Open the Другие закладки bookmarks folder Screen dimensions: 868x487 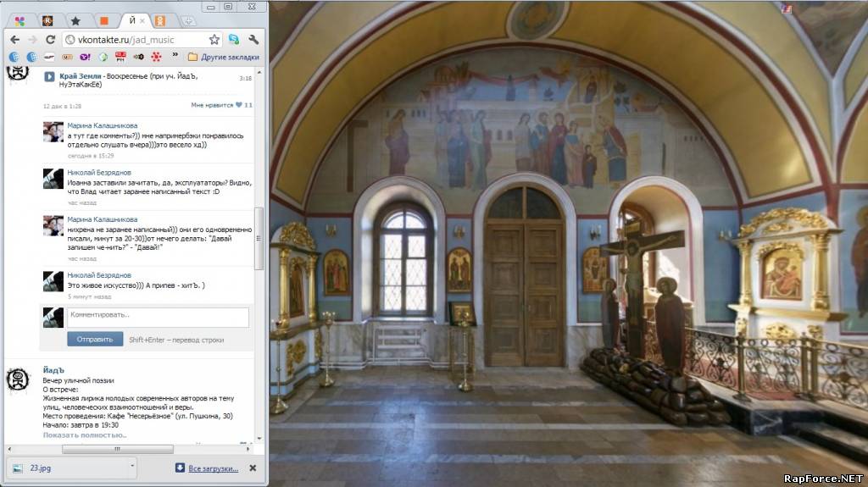[224, 57]
